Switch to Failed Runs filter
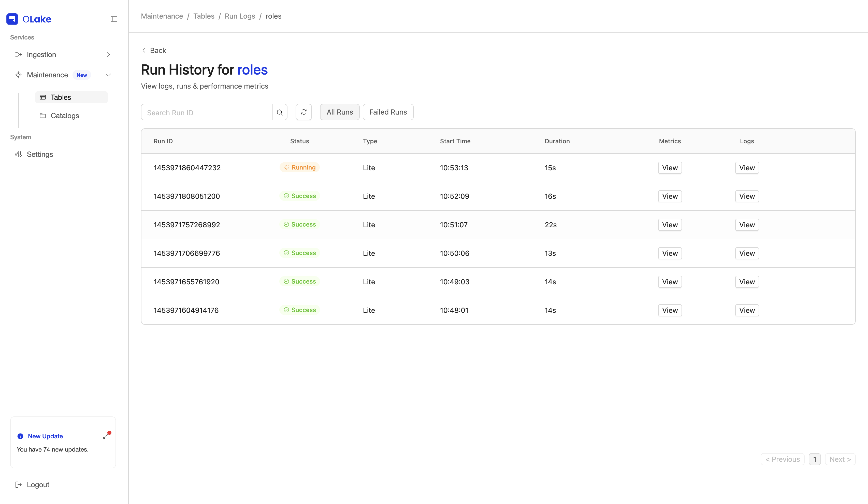The height and width of the screenshot is (504, 868). tap(388, 112)
